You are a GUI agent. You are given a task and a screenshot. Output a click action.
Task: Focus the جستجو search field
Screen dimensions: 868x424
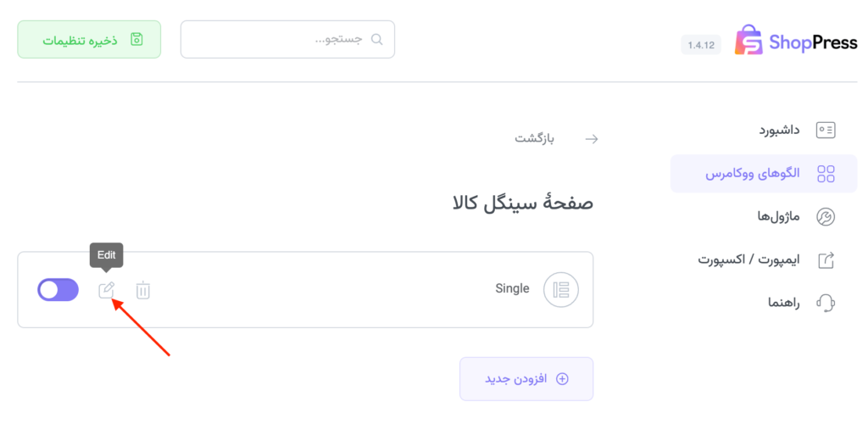(280, 40)
